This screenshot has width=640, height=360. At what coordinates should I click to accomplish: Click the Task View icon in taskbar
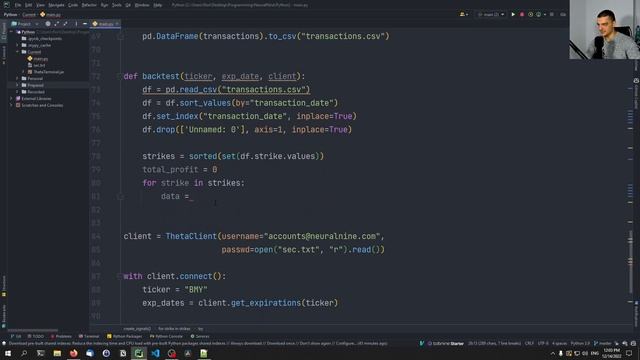point(40,353)
